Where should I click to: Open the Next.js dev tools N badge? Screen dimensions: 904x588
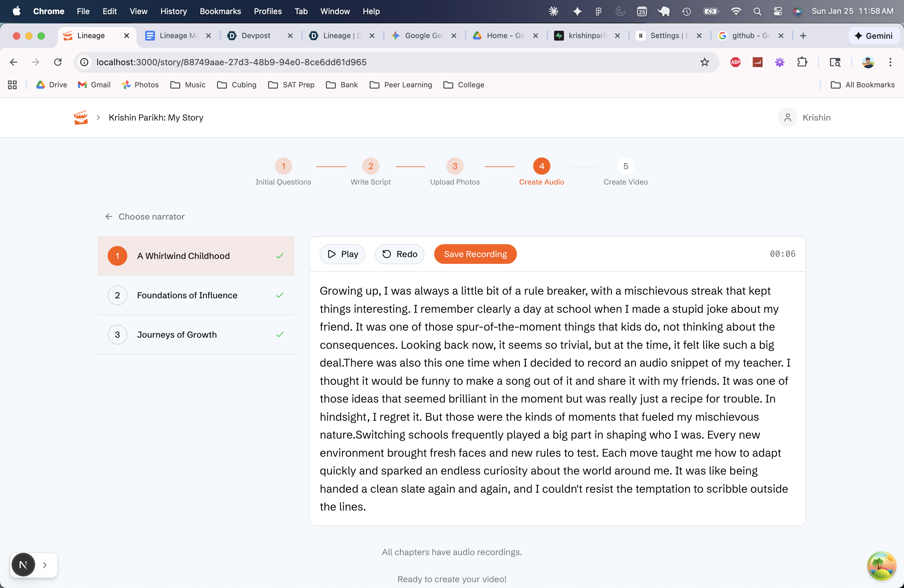pos(23,565)
